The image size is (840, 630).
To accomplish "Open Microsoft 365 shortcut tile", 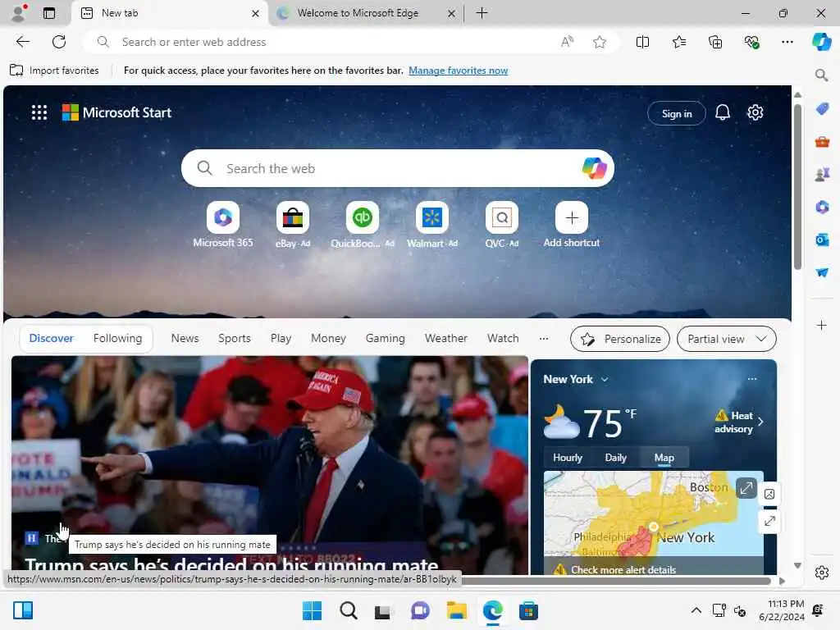I will point(223,217).
